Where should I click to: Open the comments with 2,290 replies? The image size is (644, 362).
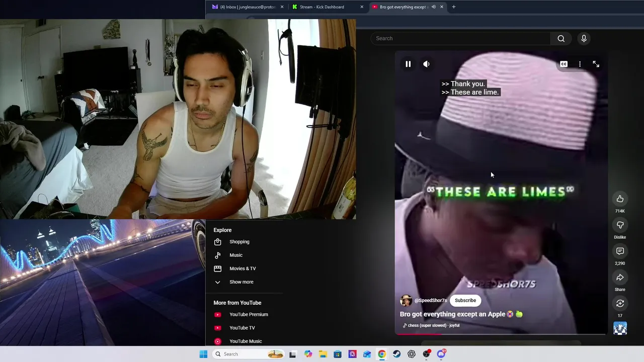pos(620,251)
